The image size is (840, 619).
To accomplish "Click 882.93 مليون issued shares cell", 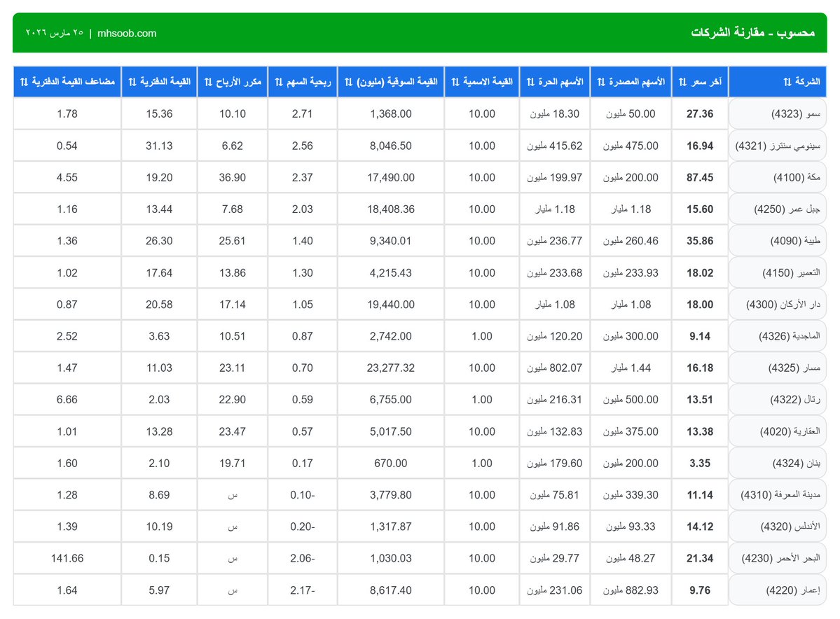I will (x=631, y=590).
